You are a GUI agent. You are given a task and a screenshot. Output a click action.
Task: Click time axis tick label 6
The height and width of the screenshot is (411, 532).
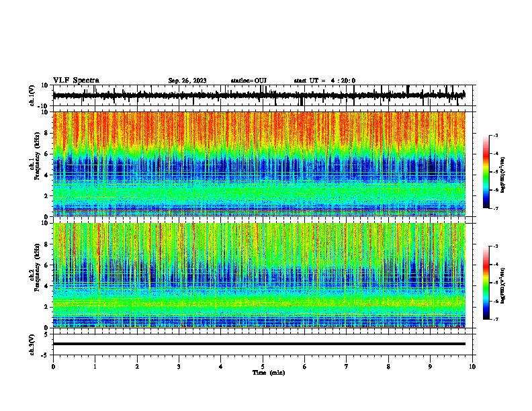305,367
